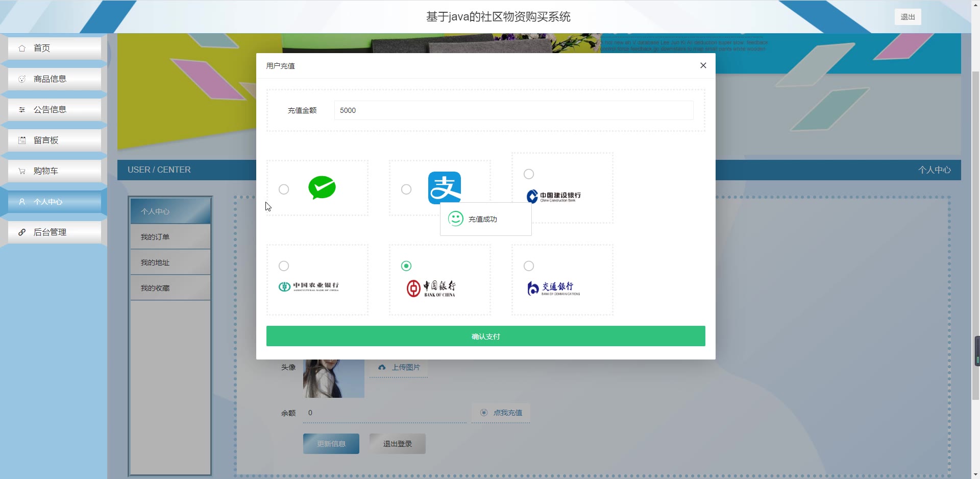Click the 个人中心 label on banner bar

pyautogui.click(x=935, y=170)
